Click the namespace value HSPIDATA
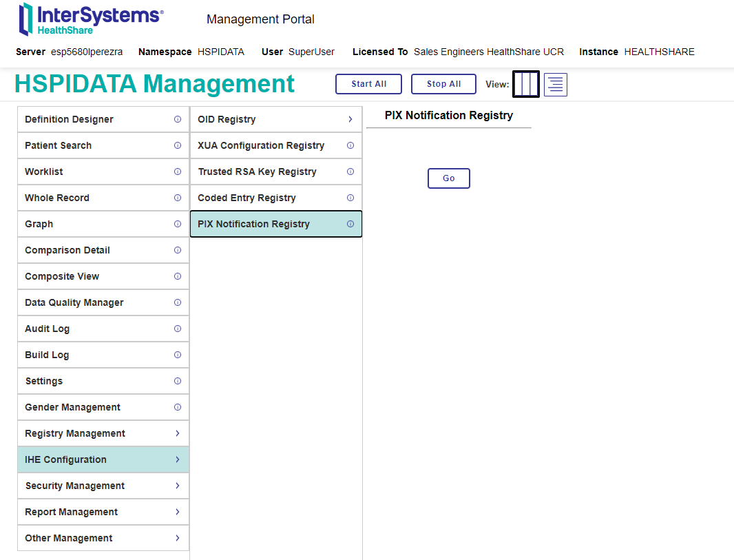Screen dimensions: 734x560 pos(221,52)
